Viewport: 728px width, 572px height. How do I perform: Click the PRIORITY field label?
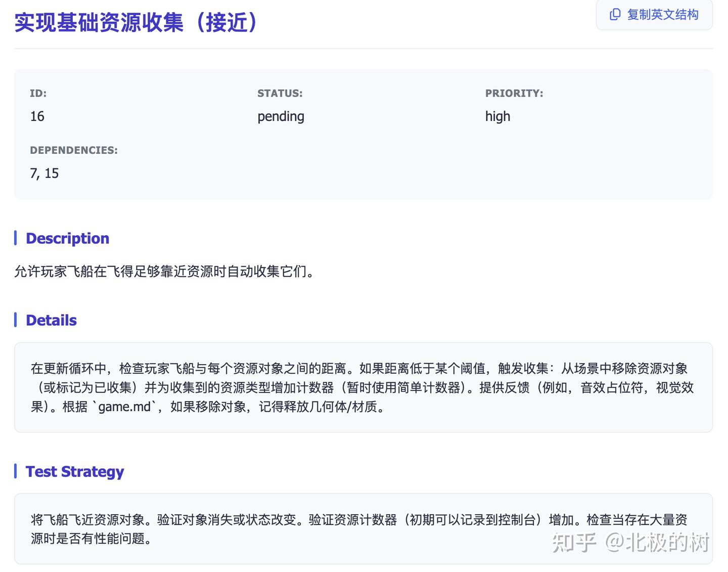click(x=514, y=93)
